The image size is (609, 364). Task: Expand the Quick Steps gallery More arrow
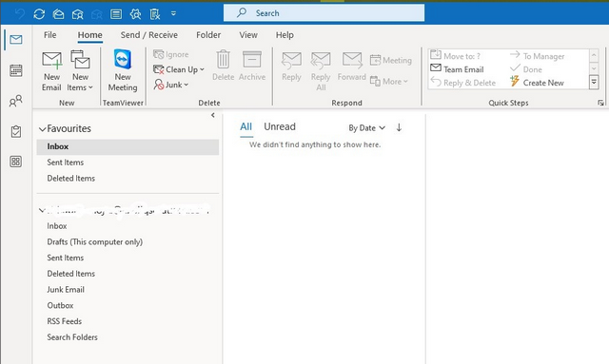coord(594,83)
